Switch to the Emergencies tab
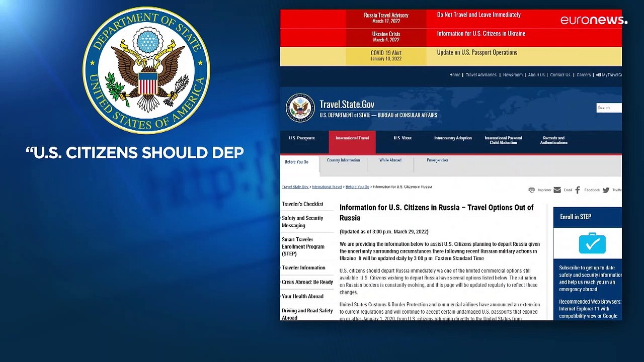 pos(437,160)
